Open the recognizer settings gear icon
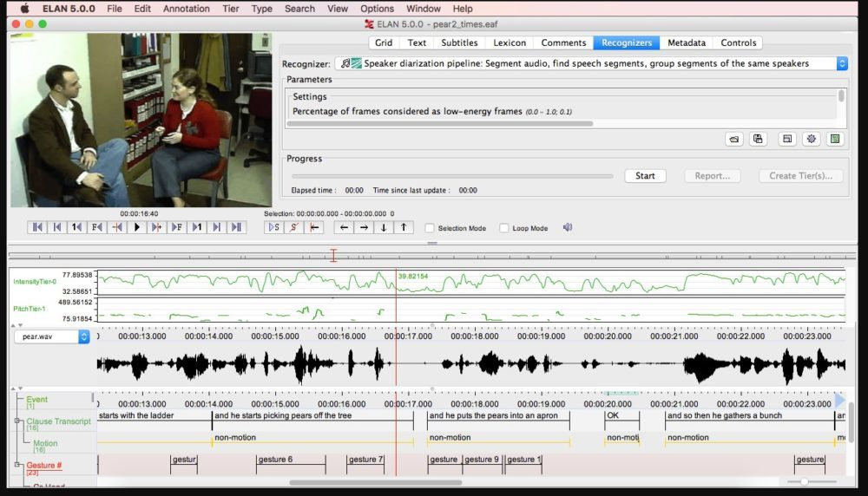 [x=812, y=139]
